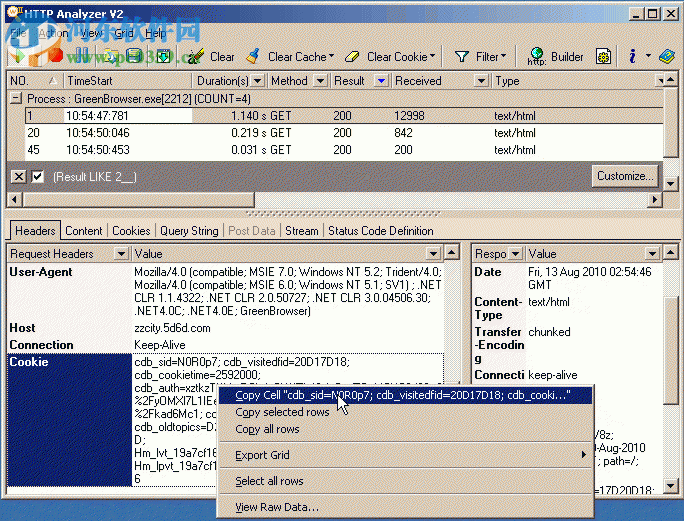Screen dimensions: 684x521
Task: Click the grid horizontal scroll right arrow
Action: tap(654, 199)
